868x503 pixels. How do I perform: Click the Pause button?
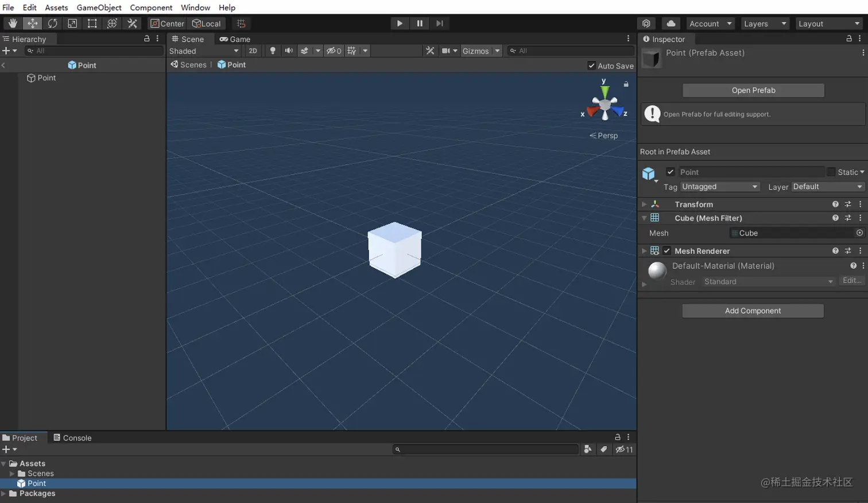(x=420, y=24)
